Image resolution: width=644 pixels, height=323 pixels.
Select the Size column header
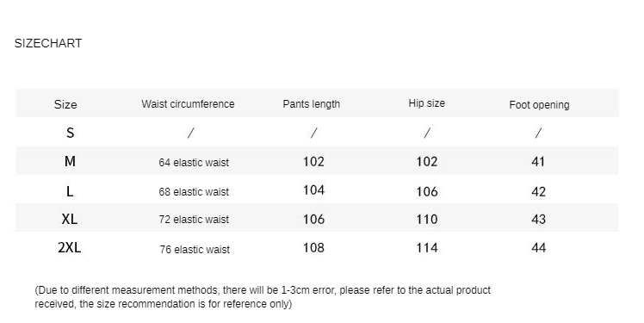point(65,104)
